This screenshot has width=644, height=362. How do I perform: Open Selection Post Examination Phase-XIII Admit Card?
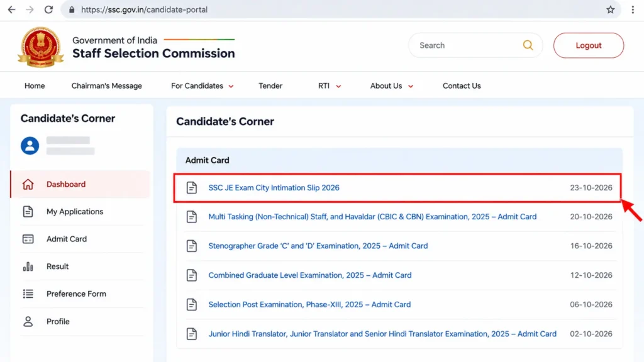click(309, 305)
